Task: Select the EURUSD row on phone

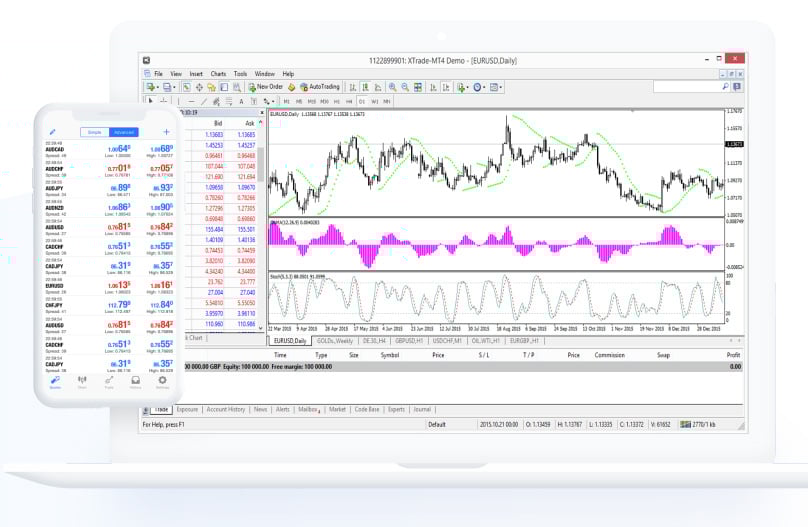Action: (109, 286)
